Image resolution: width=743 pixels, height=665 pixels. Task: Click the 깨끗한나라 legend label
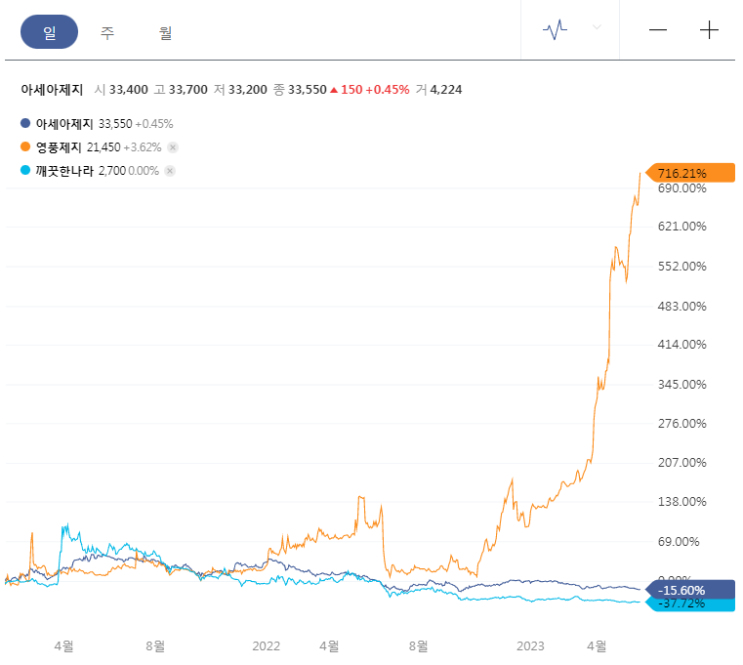point(65,171)
